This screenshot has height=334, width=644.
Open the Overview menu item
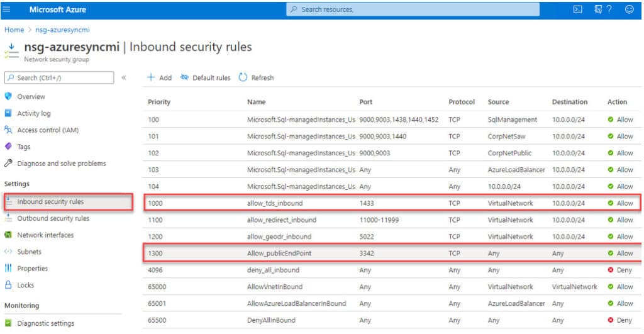point(31,96)
